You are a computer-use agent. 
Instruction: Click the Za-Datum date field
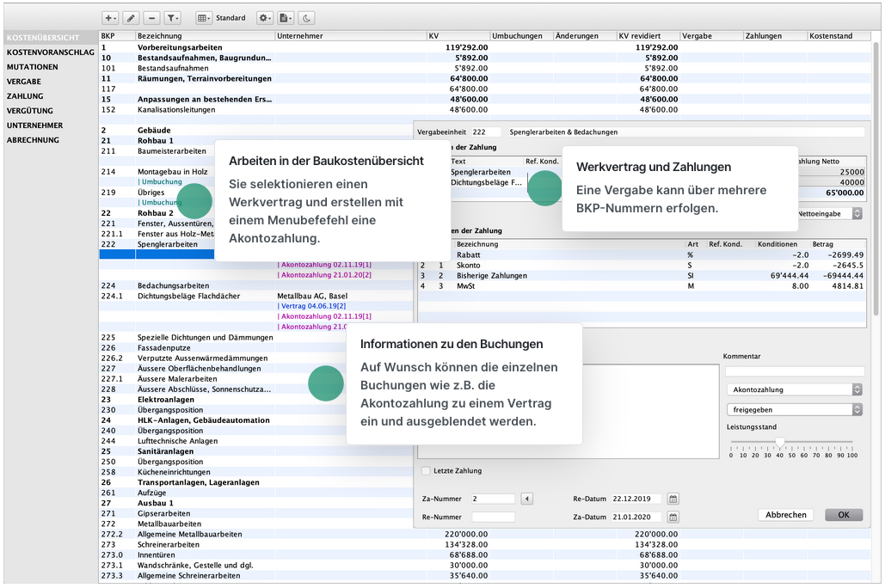click(636, 517)
